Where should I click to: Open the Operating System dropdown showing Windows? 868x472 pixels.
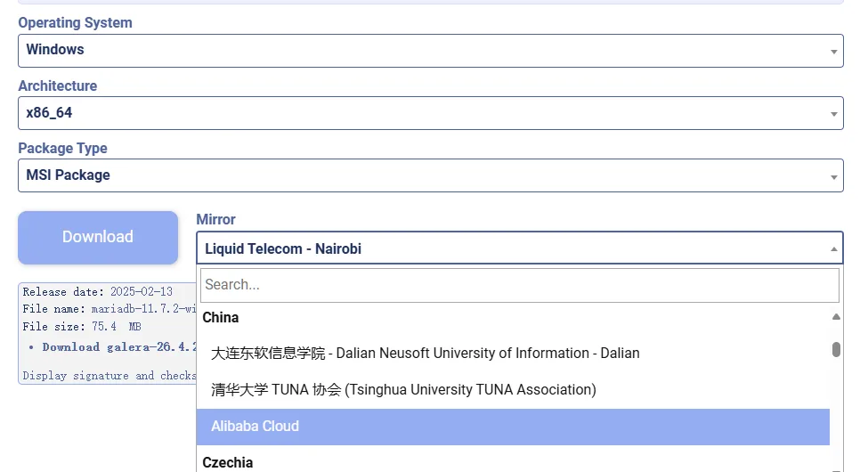(431, 51)
